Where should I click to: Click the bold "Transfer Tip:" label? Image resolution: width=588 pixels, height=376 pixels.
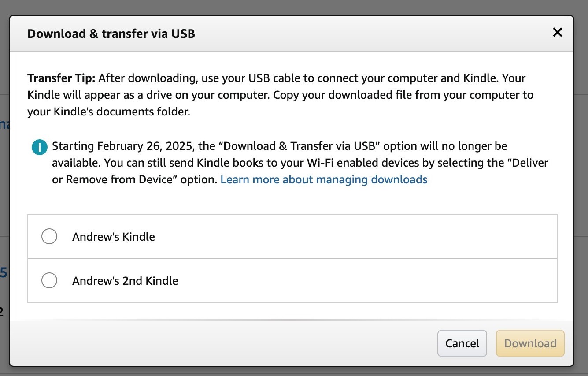[x=61, y=78]
